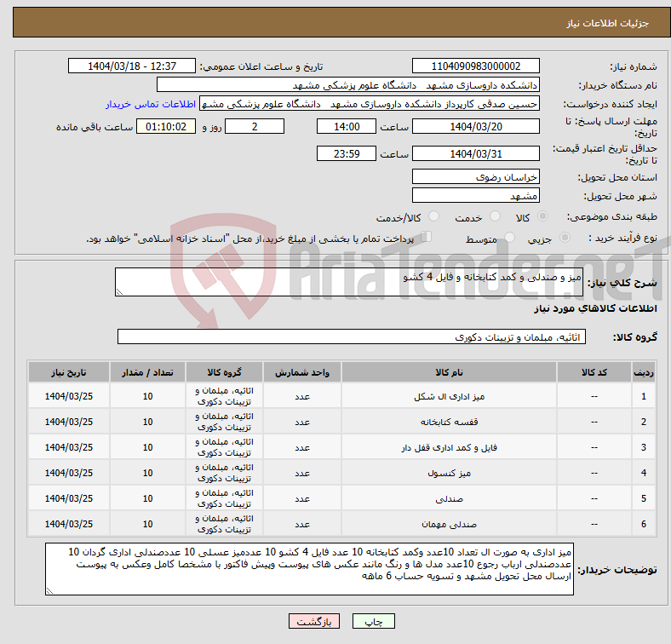
Task: Click the item name صندلی in row 5
Action: 449,498
